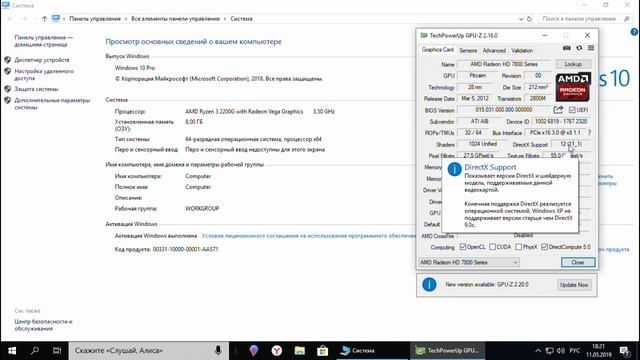
Task: Click the Up arrow in address bar
Action: (44, 19)
